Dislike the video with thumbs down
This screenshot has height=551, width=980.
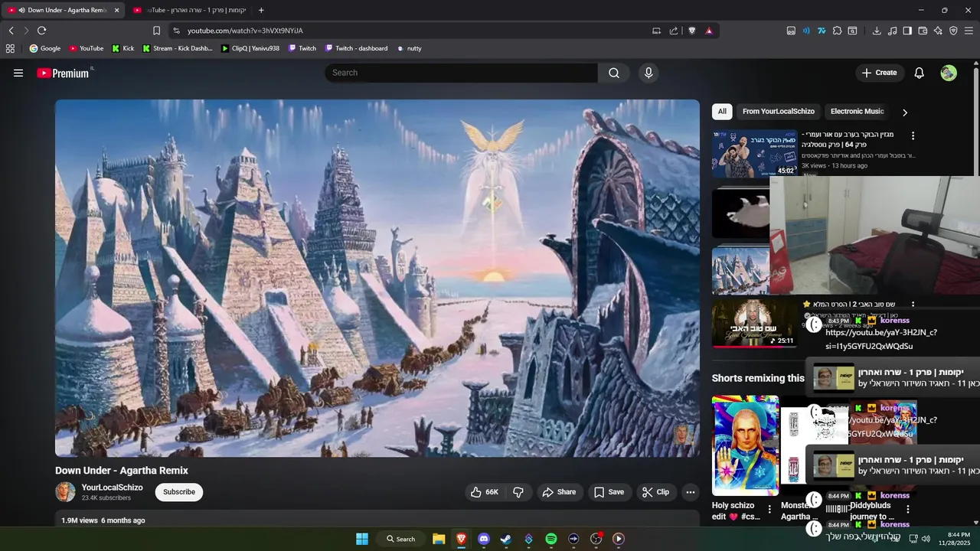tap(518, 492)
